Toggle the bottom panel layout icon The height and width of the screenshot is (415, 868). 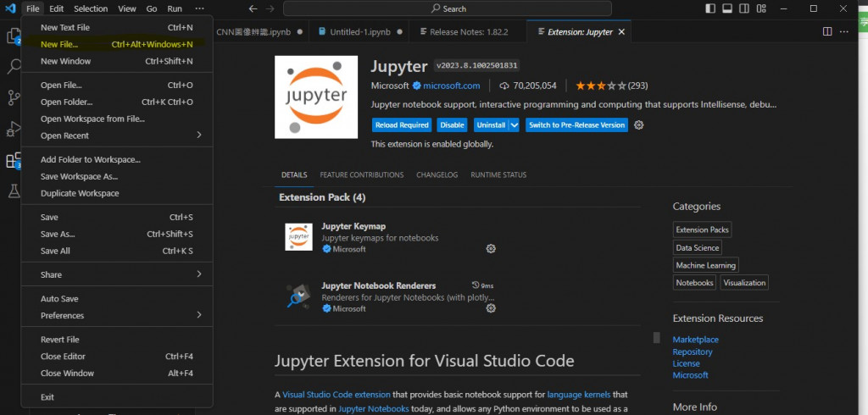click(727, 8)
